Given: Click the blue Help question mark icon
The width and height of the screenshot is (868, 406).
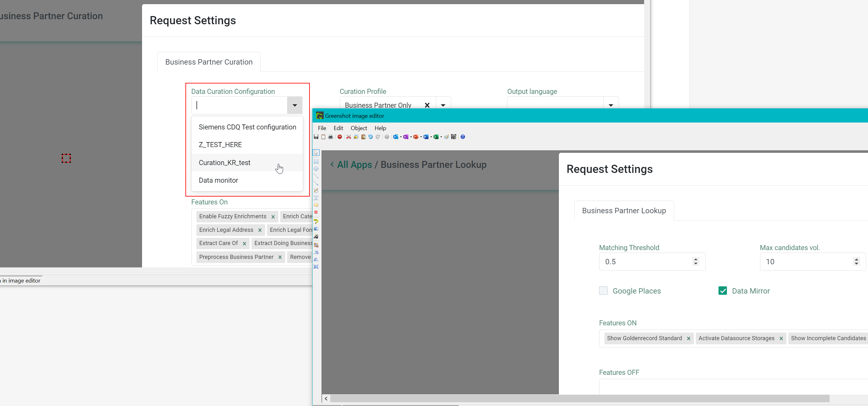Looking at the screenshot, I should point(462,137).
